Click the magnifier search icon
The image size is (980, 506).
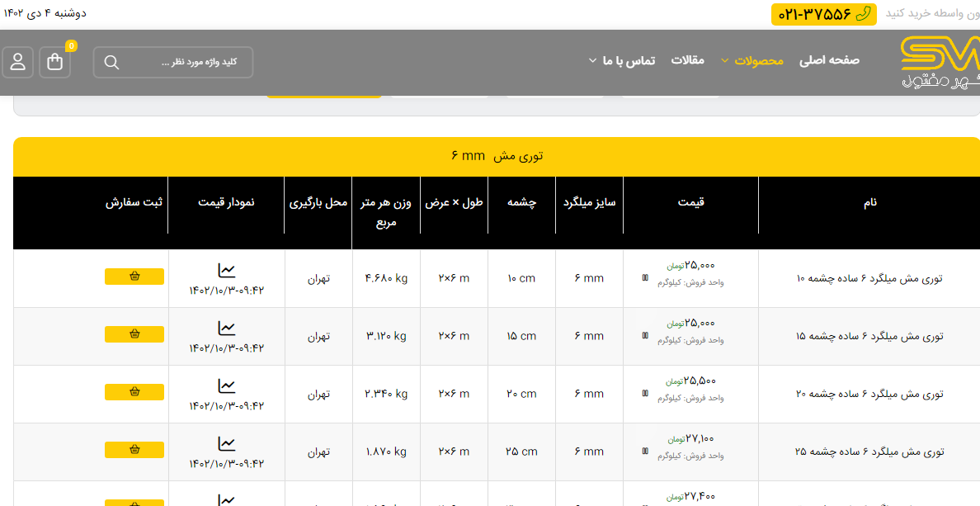click(112, 62)
